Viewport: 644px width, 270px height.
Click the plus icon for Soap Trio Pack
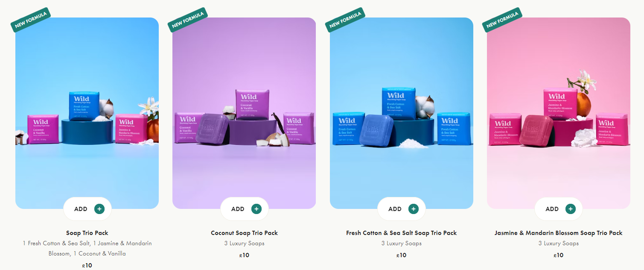[99, 209]
